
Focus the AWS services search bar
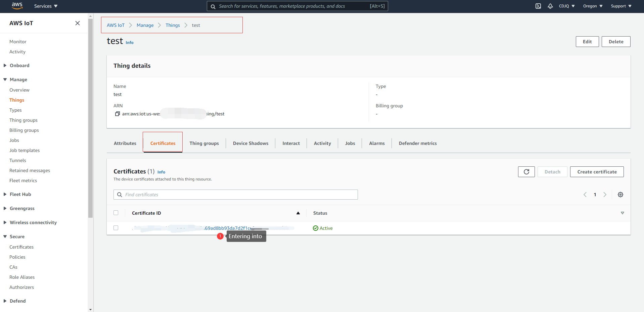tap(297, 6)
